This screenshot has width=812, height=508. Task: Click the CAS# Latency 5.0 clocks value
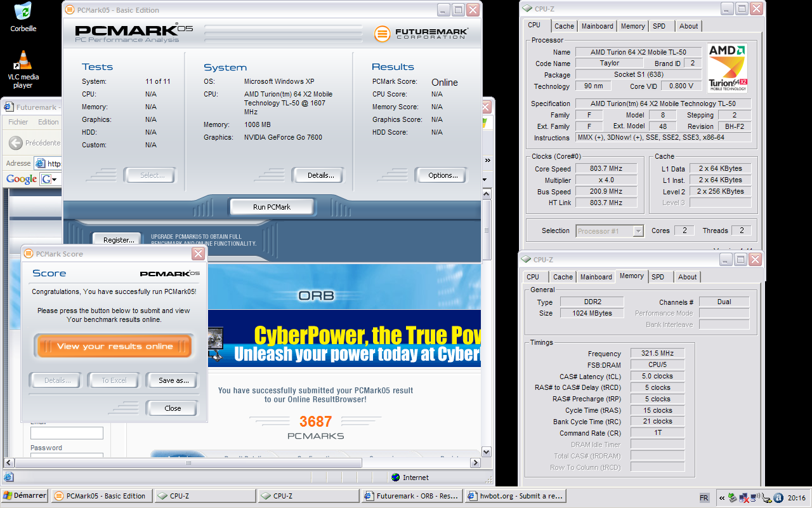point(658,377)
